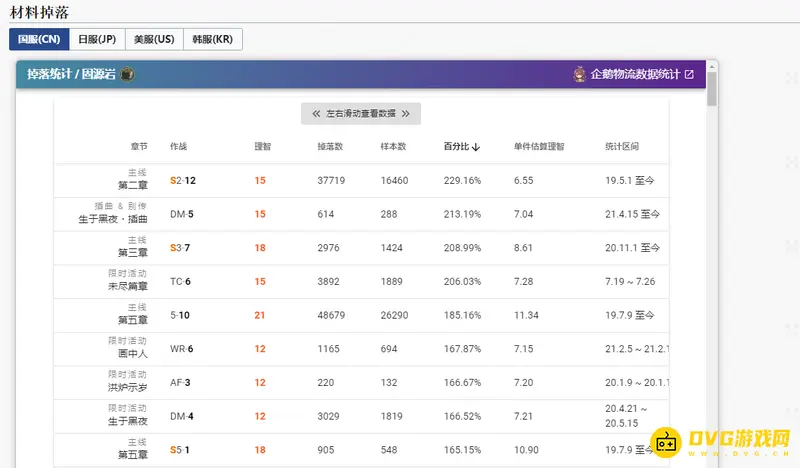Sort table by 作战 column header
800x468 pixels.
(179, 146)
